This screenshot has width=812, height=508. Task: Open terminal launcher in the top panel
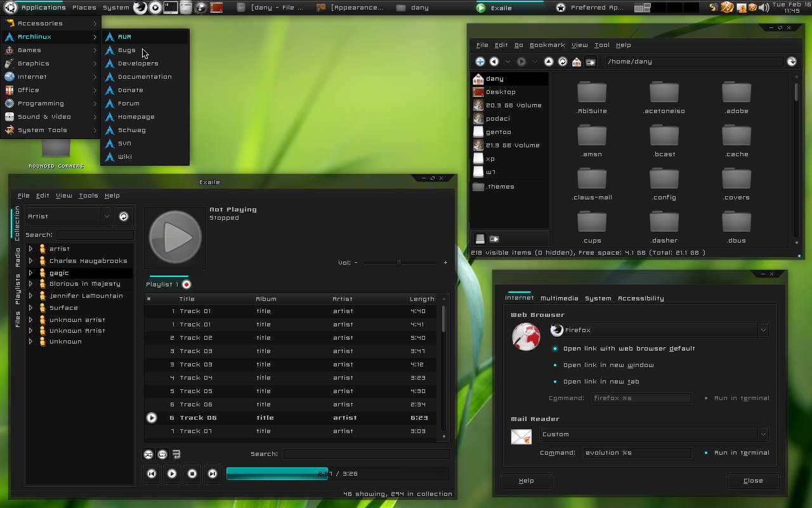(x=171, y=8)
